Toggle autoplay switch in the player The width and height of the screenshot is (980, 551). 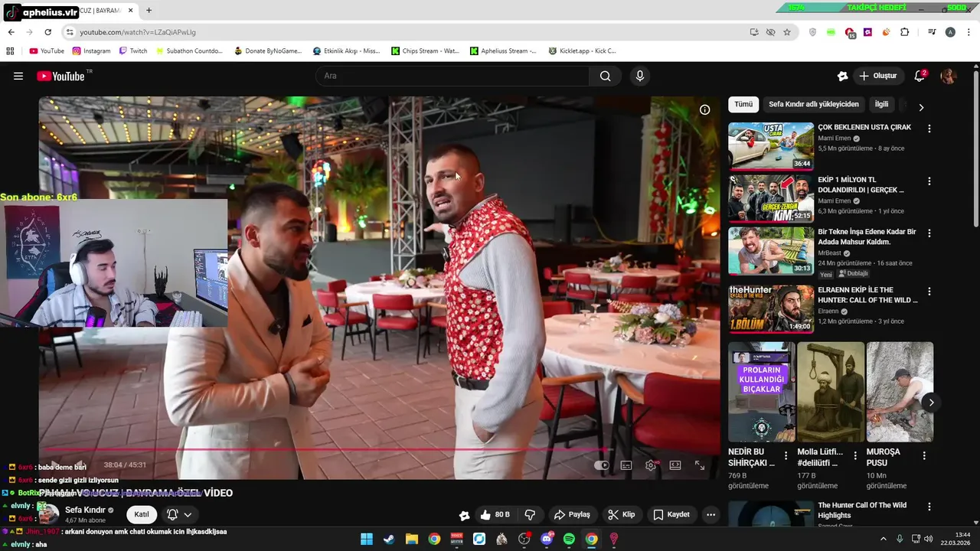[x=602, y=465]
